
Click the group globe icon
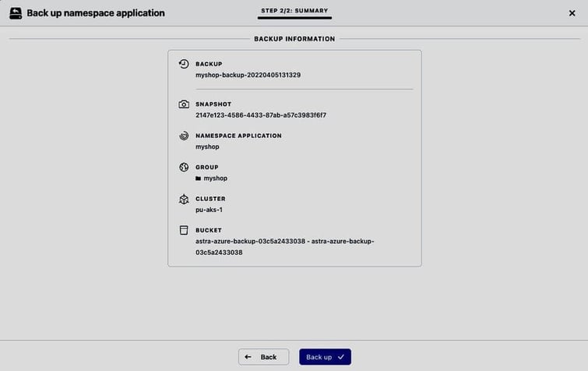(184, 167)
